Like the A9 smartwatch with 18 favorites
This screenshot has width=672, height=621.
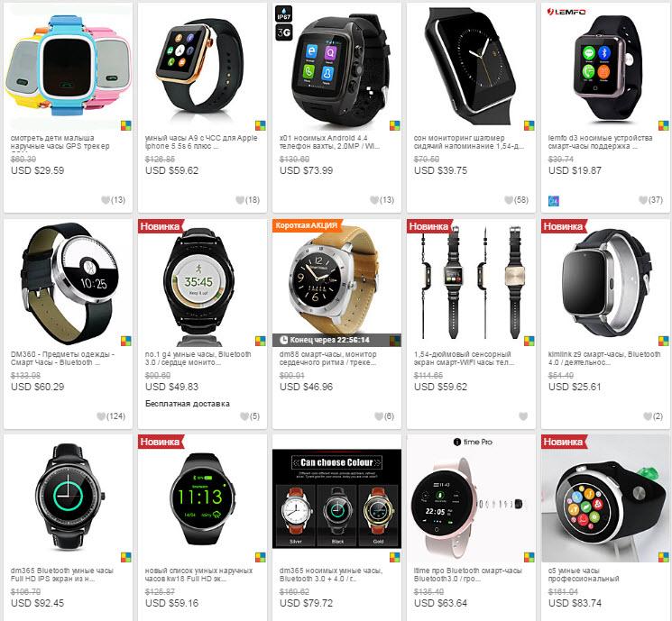(240, 200)
